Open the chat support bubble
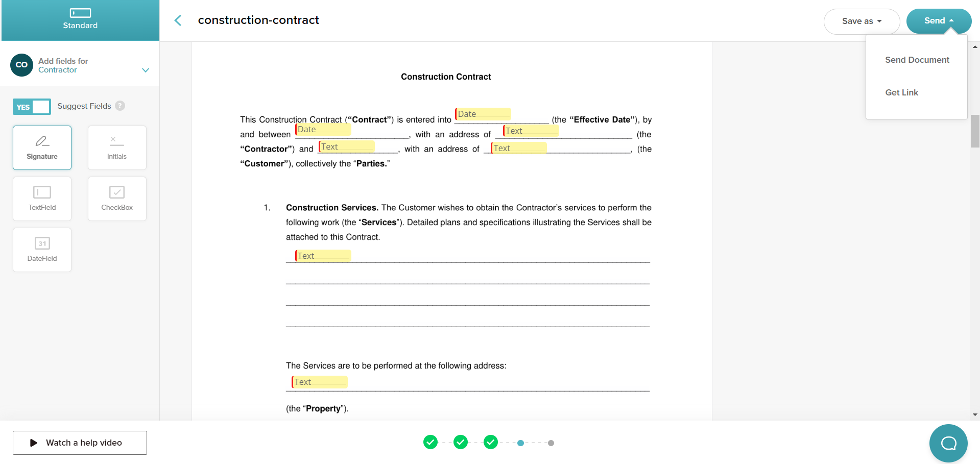The width and height of the screenshot is (980, 464). point(948,443)
